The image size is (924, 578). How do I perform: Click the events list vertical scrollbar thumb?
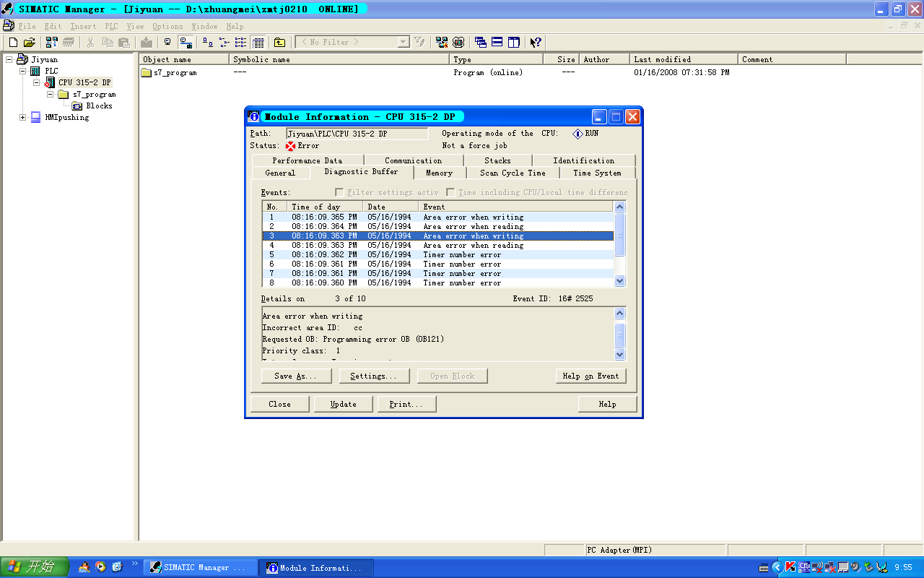619,233
